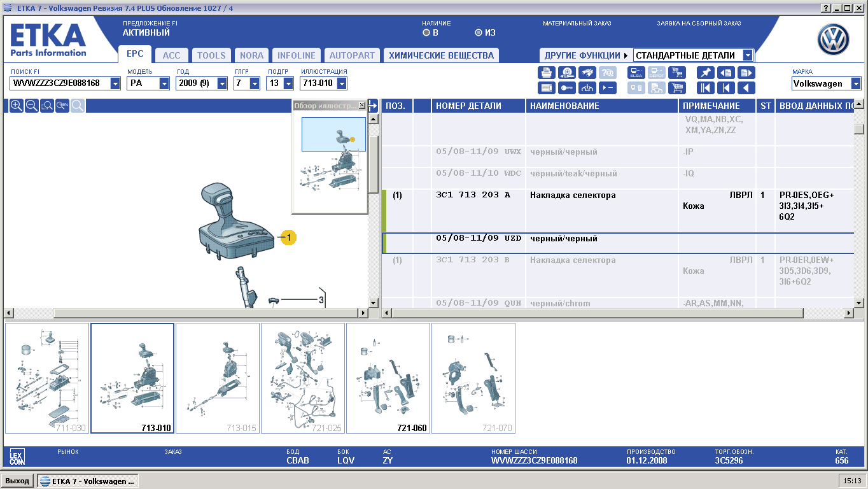Screen dimensions: 868x489
Task: Open the Химические вещества tab
Action: click(x=441, y=55)
